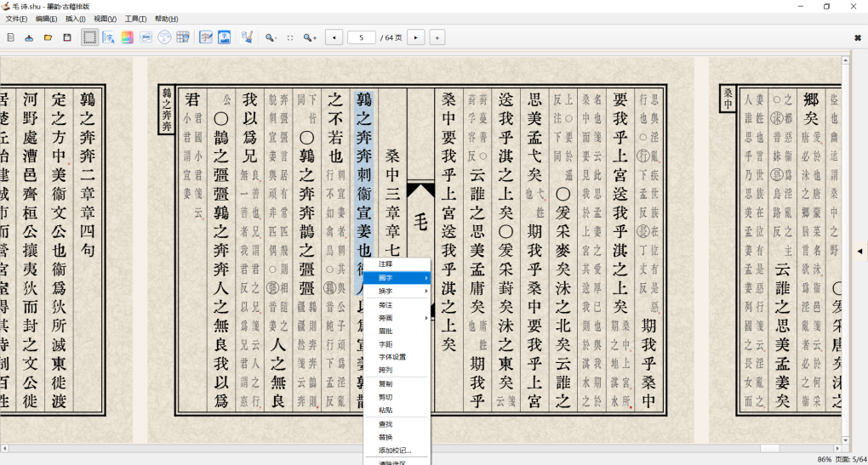Click the paintbrush format icon
This screenshot has height=465, width=868.
tap(247, 37)
